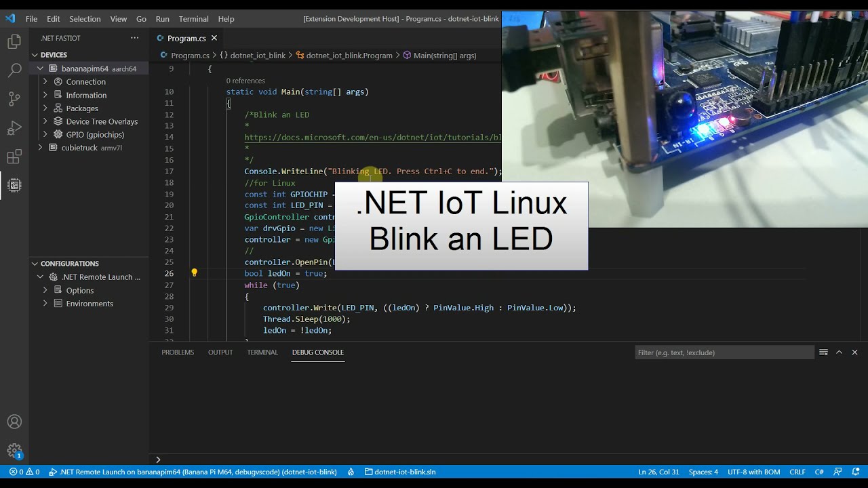The image size is (868, 488).
Task: Open the Manage gear icon
Action: point(14,451)
